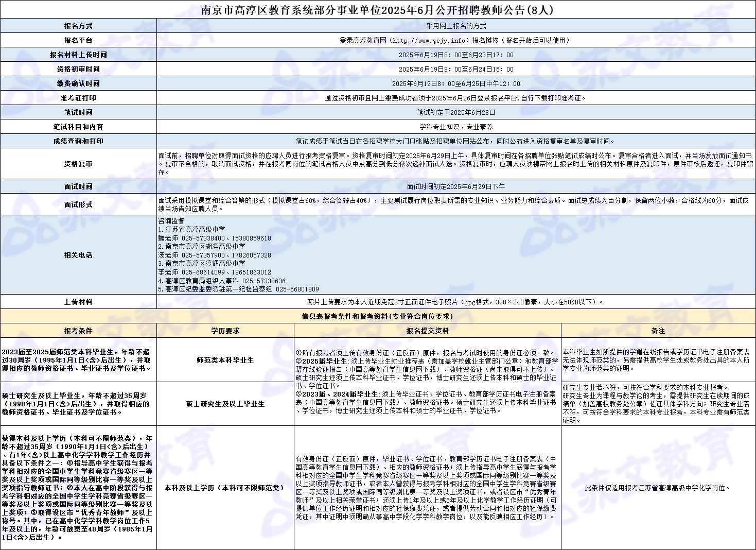Select the 报名方式 row label

pyautogui.click(x=78, y=26)
